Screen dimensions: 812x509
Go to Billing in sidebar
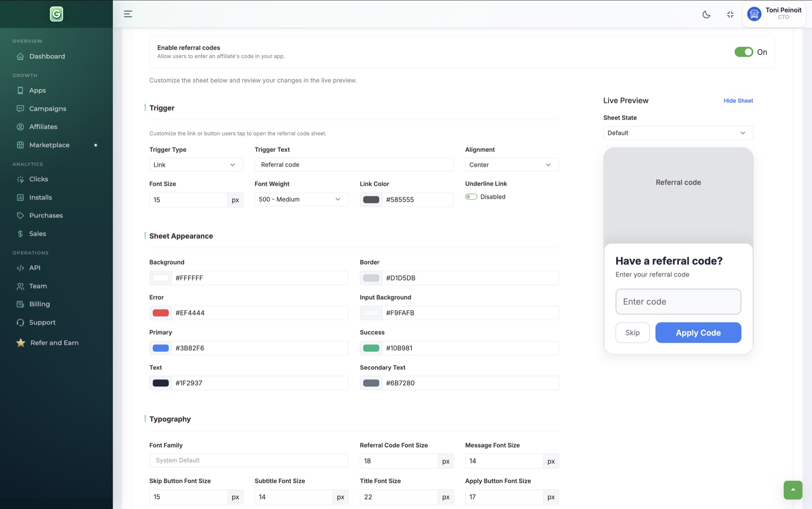[39, 304]
